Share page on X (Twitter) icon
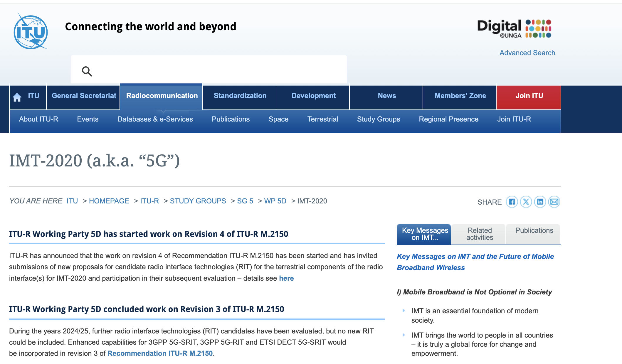The height and width of the screenshot is (364, 622). pos(526,202)
